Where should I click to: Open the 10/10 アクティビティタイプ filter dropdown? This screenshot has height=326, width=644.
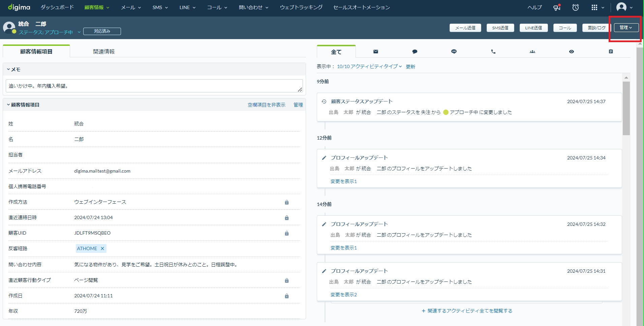tap(369, 66)
